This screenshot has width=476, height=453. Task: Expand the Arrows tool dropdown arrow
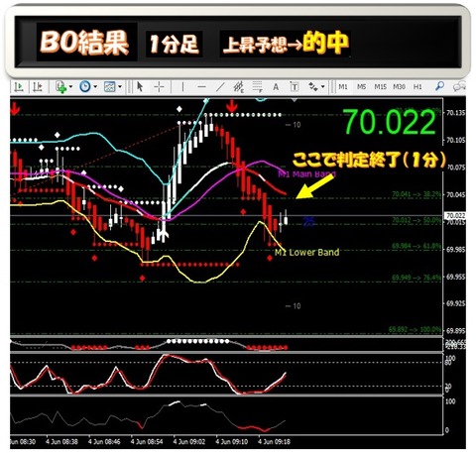(322, 87)
